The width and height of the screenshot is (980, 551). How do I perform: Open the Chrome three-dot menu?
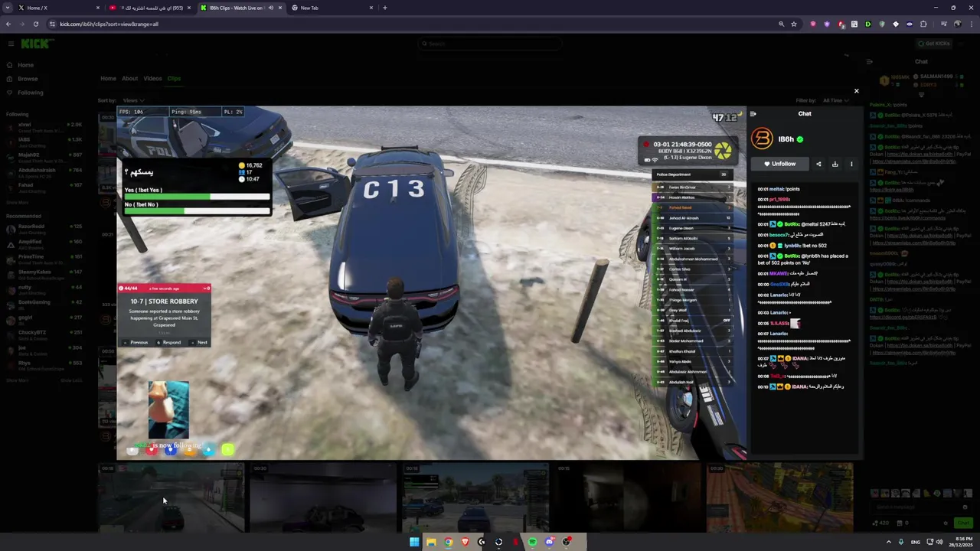coord(971,24)
